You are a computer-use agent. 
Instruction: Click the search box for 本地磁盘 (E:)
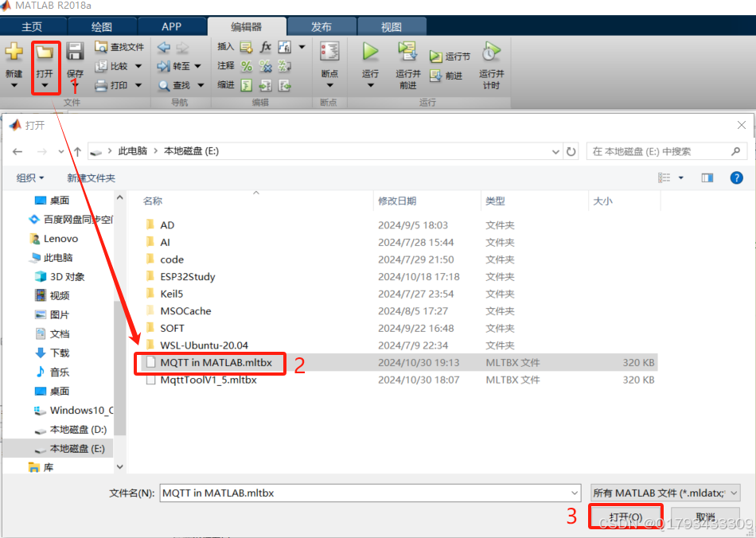pos(666,151)
